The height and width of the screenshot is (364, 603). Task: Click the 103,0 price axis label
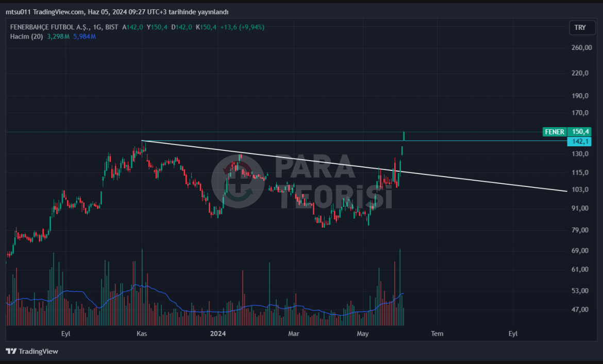(580, 189)
